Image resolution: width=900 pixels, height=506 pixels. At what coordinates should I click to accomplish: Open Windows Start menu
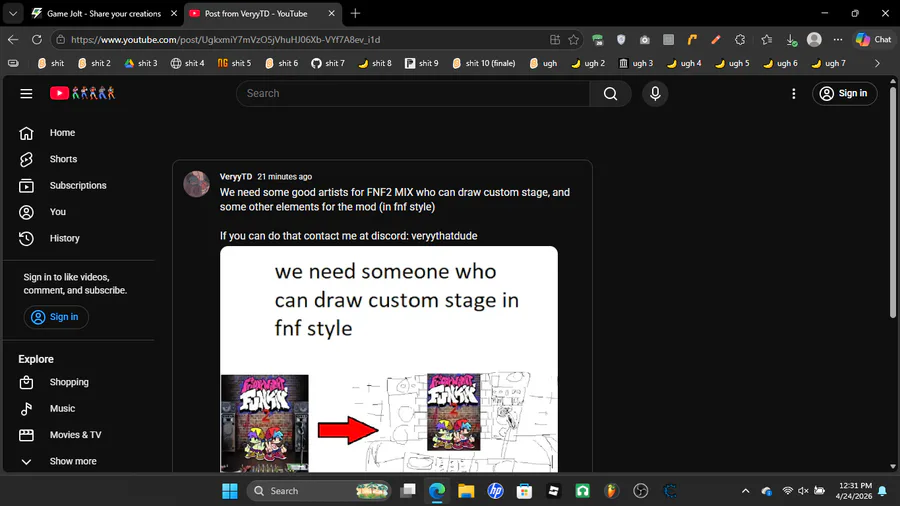click(230, 491)
